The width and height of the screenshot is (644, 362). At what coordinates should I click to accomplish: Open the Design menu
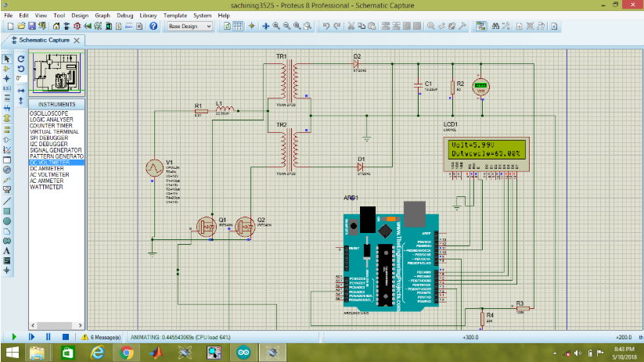coord(80,16)
